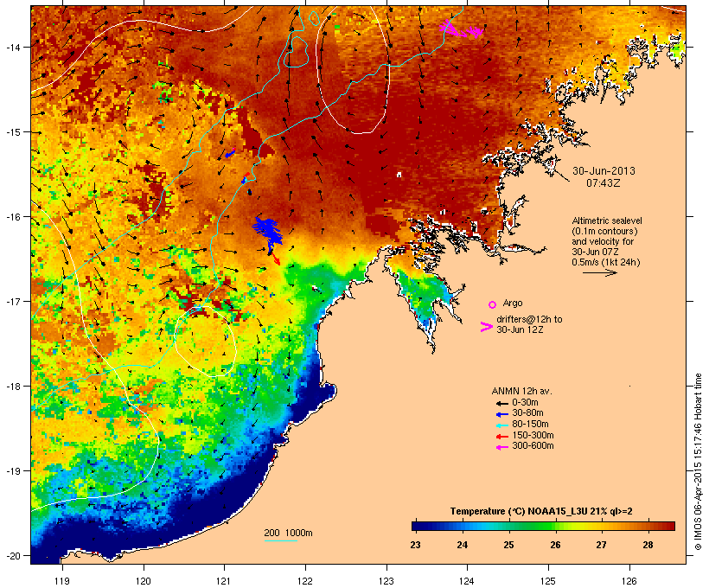The image size is (709, 588).
Task: Click the latitude label -19
Action: 13,471
